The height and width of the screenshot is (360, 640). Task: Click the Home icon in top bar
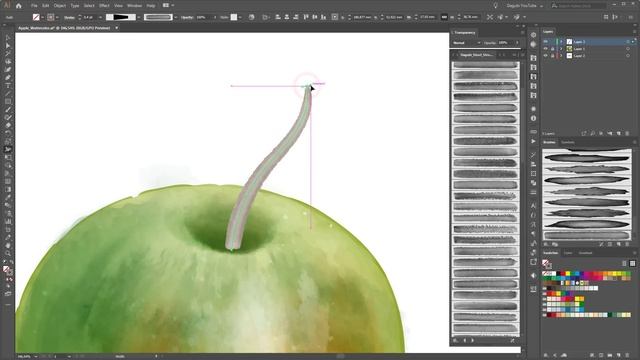point(19,6)
